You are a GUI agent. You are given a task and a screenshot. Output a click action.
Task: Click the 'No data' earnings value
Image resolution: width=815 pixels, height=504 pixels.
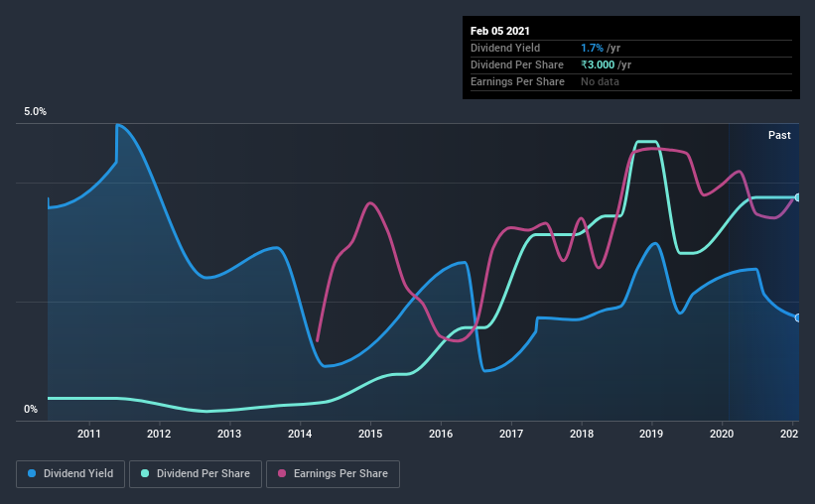tap(600, 81)
